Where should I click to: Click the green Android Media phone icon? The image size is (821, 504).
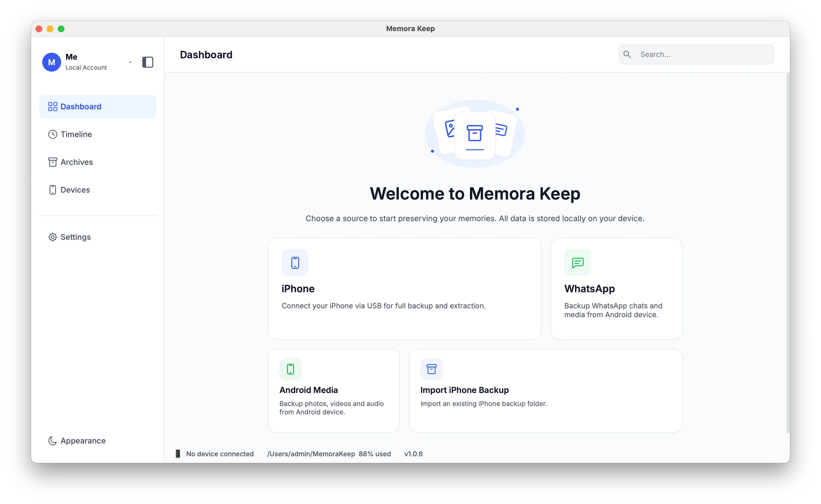pyautogui.click(x=290, y=369)
